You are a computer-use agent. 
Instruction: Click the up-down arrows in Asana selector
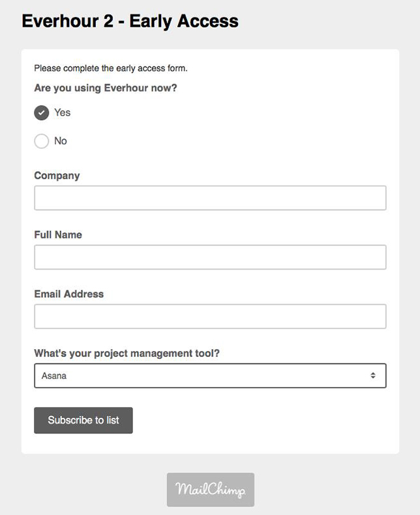(373, 375)
